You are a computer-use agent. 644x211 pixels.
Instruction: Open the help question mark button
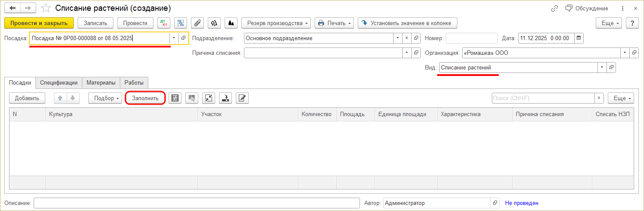click(x=632, y=23)
